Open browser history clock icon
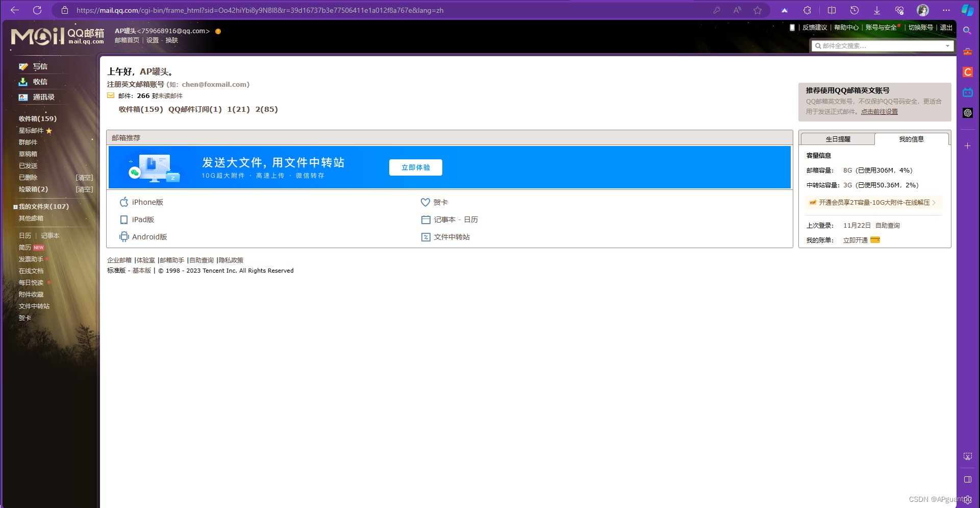 pos(855,10)
